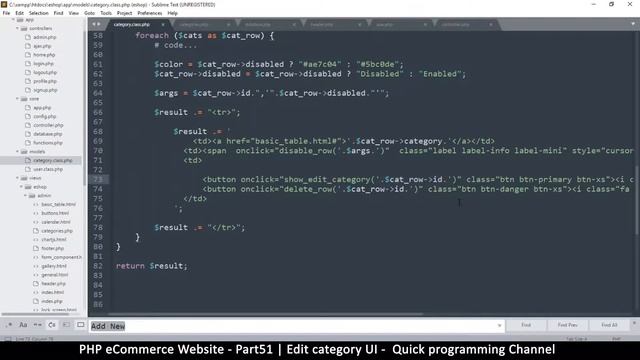The image size is (640, 360).
Task: Open the File menu
Action: click(x=6, y=13)
